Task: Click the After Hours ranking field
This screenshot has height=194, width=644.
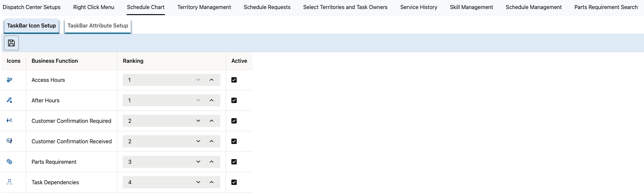Action: point(158,100)
